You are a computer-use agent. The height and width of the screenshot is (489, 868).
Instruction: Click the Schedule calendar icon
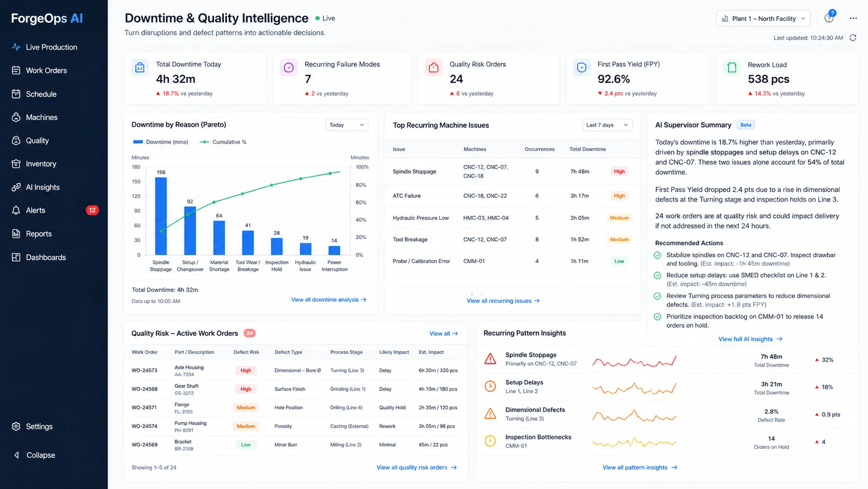16,94
